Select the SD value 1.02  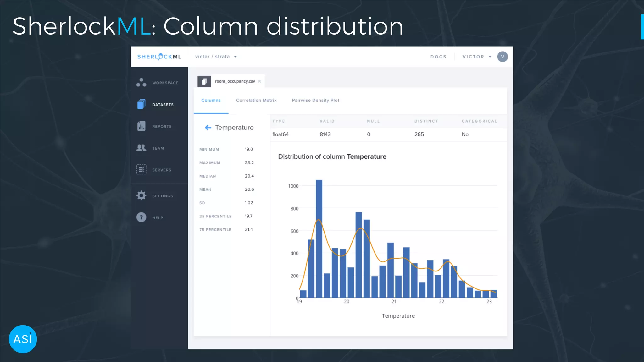click(249, 203)
